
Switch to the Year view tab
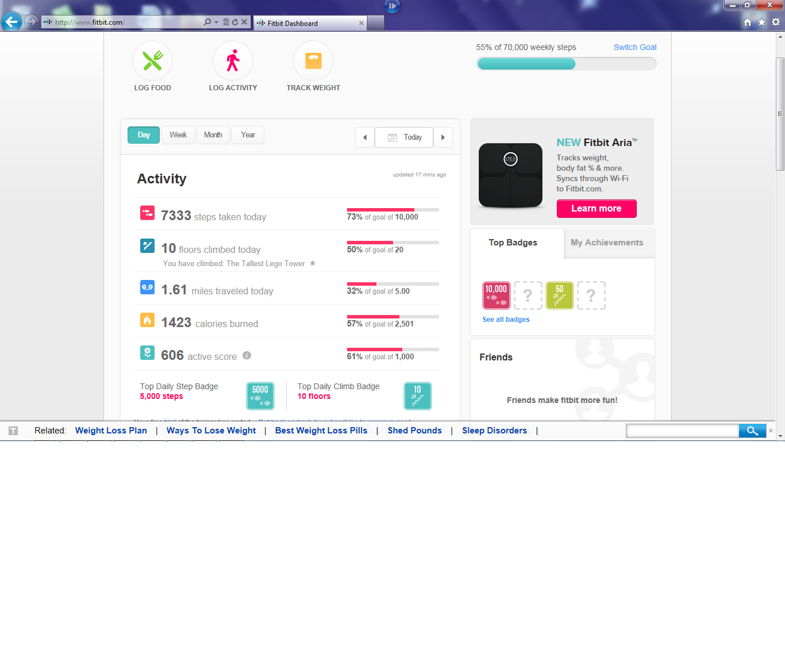coord(248,135)
